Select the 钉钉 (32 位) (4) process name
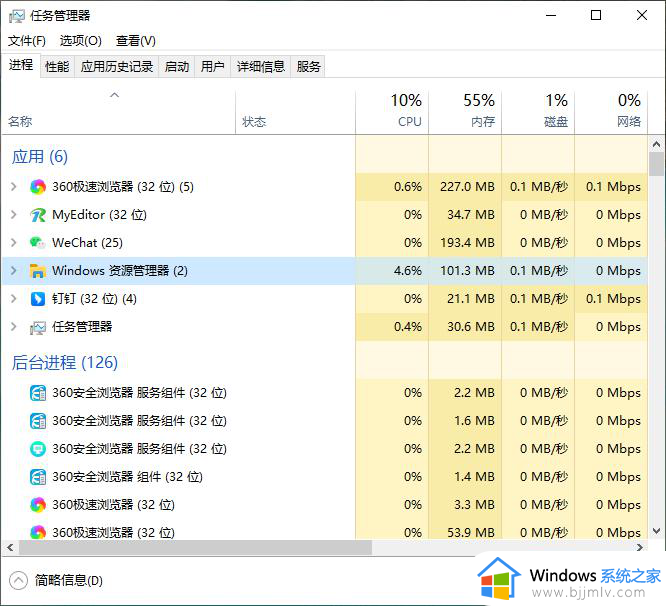Viewport: 666px width, 606px height. 94,299
